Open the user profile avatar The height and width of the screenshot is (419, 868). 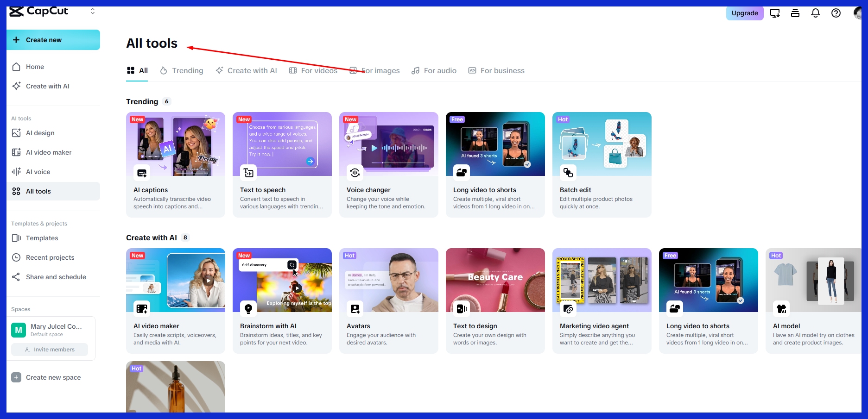[x=857, y=13]
